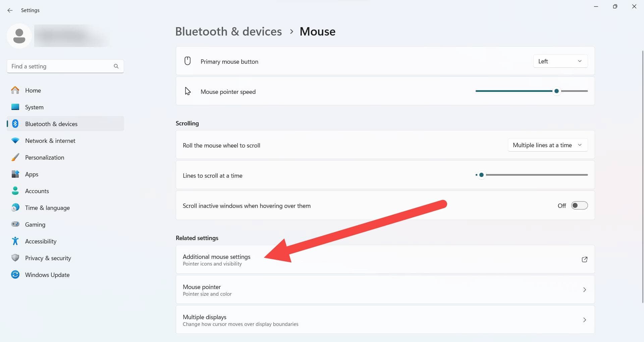This screenshot has width=644, height=342.
Task: Click the Find a setting search box
Action: click(x=60, y=66)
